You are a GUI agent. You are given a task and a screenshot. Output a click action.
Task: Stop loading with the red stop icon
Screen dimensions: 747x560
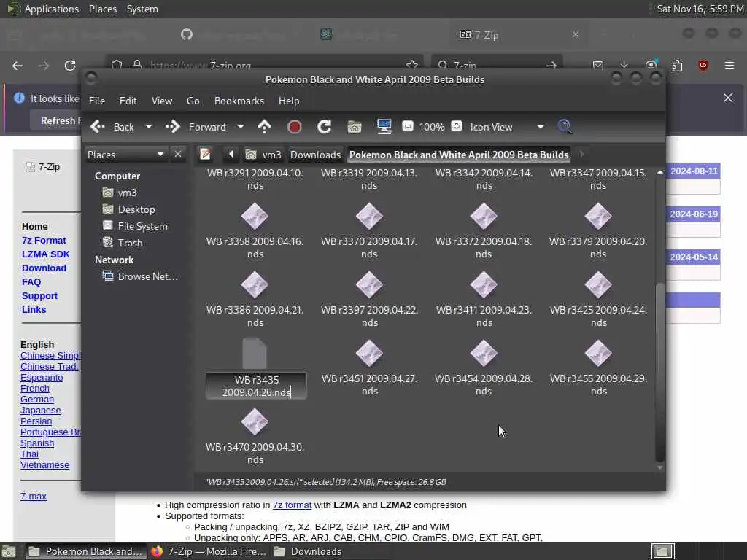(x=295, y=127)
